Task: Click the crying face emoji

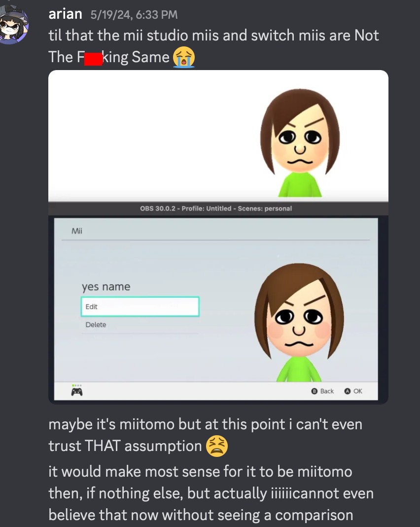Action: point(184,57)
